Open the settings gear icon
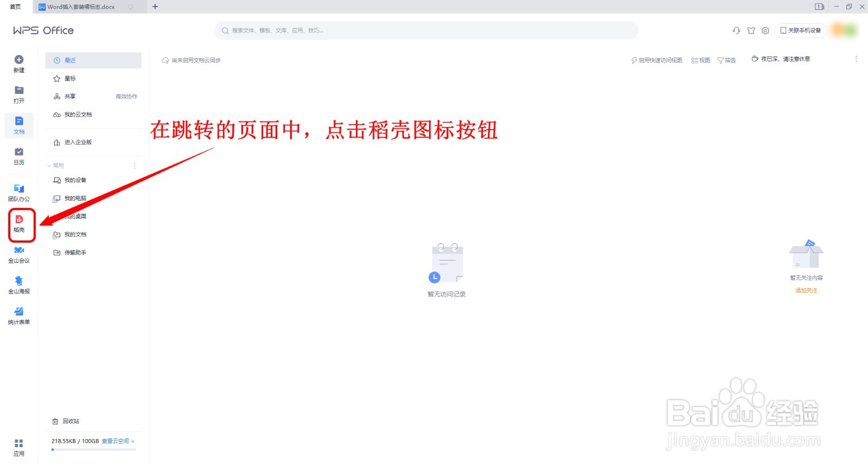Viewport: 868px width, 470px height. (765, 30)
